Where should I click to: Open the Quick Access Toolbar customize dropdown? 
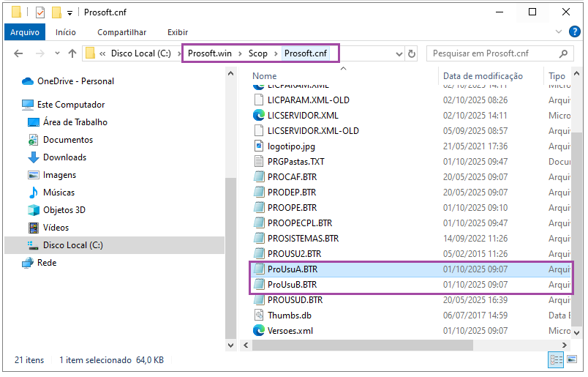point(69,12)
